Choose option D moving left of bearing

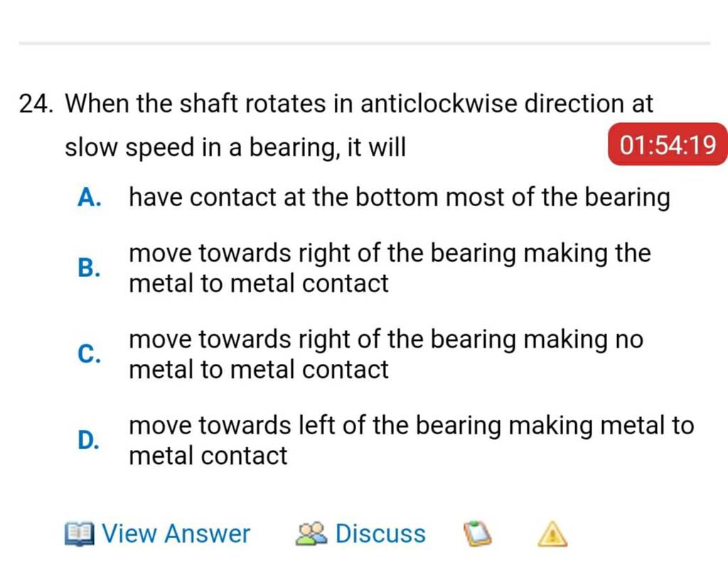coord(409,440)
